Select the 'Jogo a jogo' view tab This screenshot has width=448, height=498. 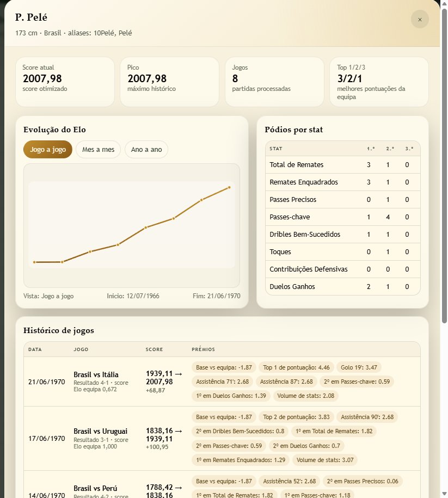(48, 149)
